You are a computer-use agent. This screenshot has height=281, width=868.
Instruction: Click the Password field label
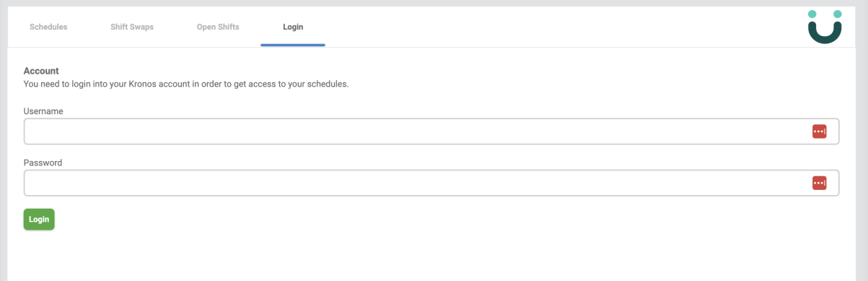tap(43, 163)
